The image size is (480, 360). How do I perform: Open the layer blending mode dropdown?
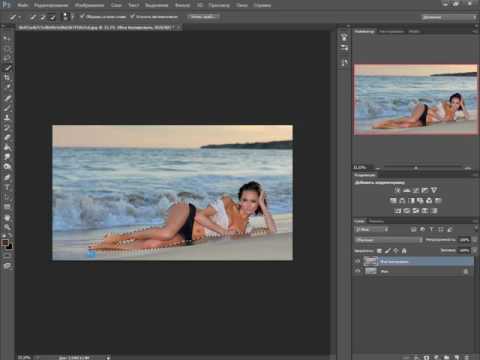coord(388,240)
